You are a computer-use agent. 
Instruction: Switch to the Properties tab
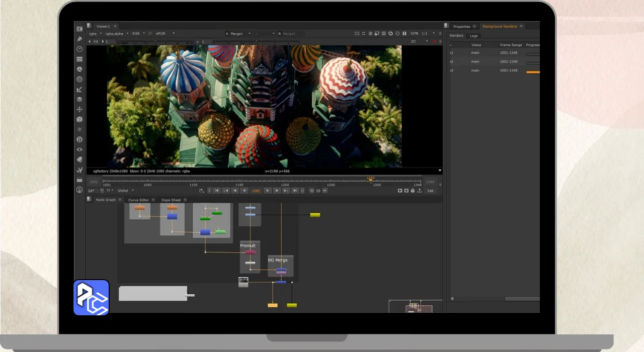461,27
